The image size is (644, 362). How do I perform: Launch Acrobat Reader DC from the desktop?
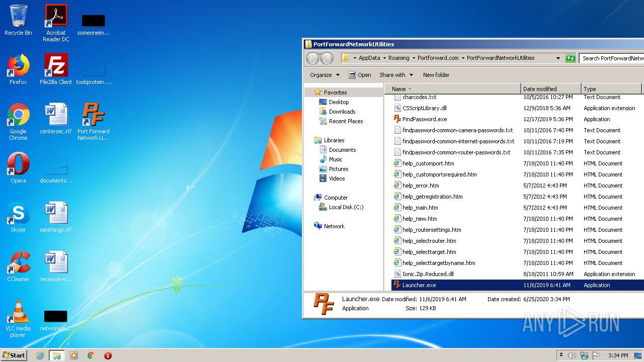(56, 23)
